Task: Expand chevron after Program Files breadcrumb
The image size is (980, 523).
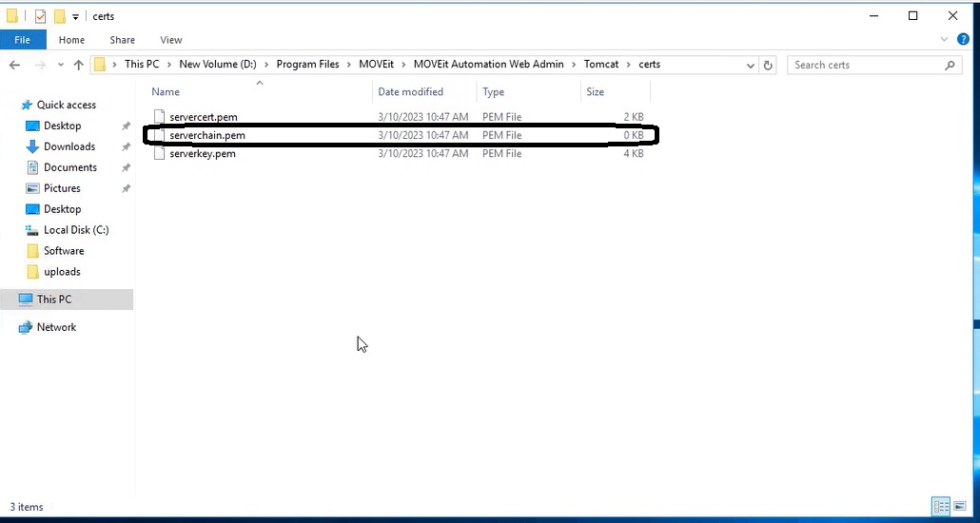Action: tap(349, 65)
